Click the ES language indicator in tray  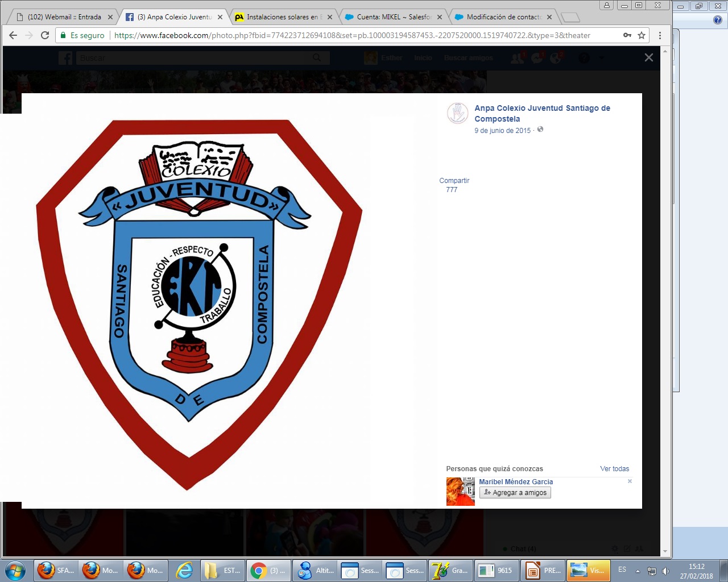pyautogui.click(x=622, y=569)
